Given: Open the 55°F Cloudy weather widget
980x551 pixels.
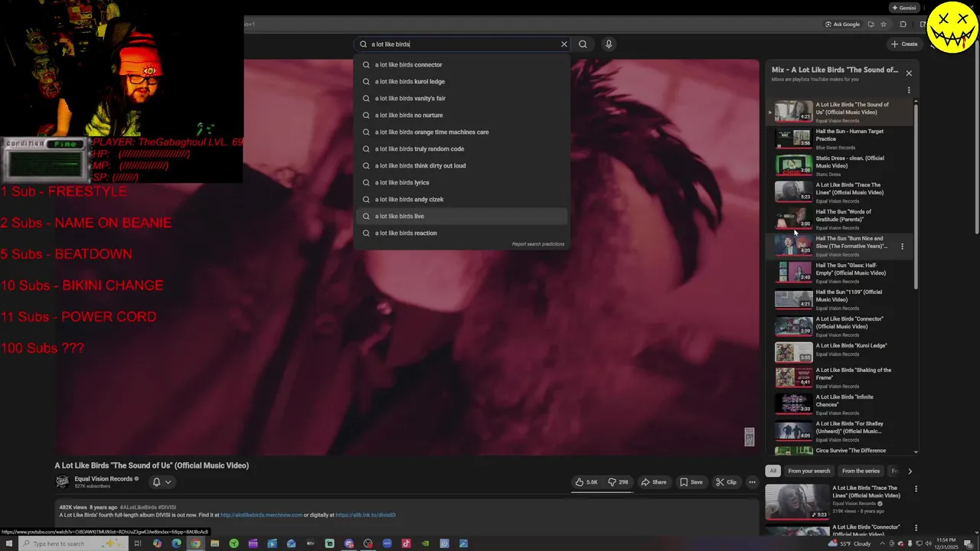Looking at the screenshot, I should coord(851,543).
